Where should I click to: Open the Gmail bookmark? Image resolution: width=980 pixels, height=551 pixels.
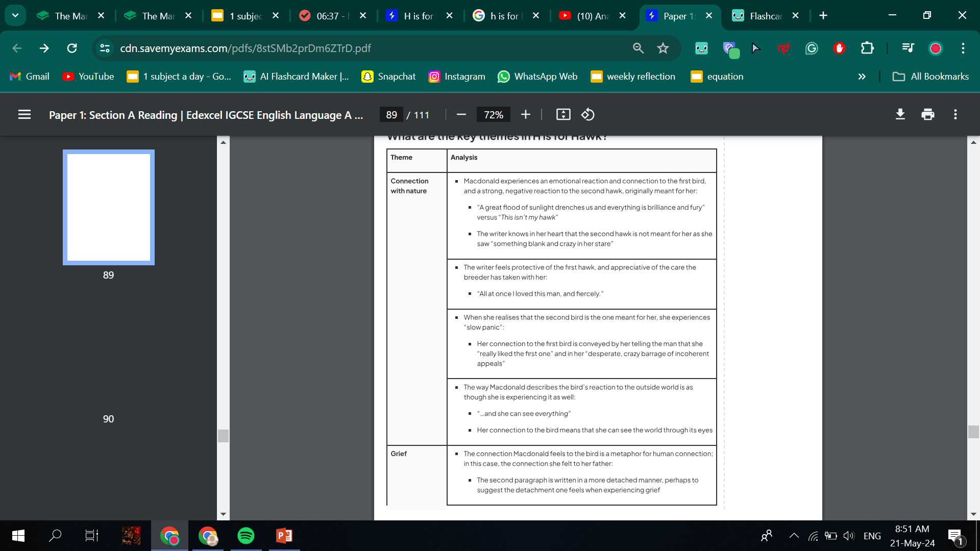coord(30,77)
